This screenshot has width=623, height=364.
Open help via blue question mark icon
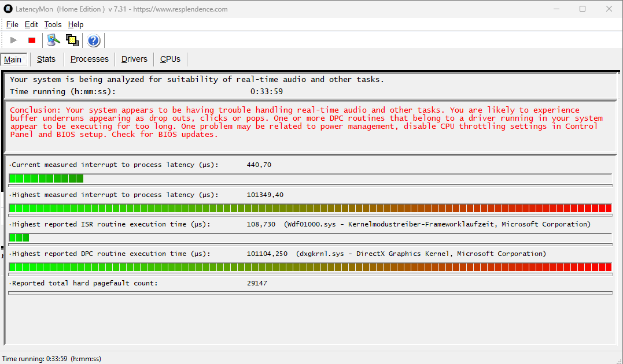pos(94,40)
